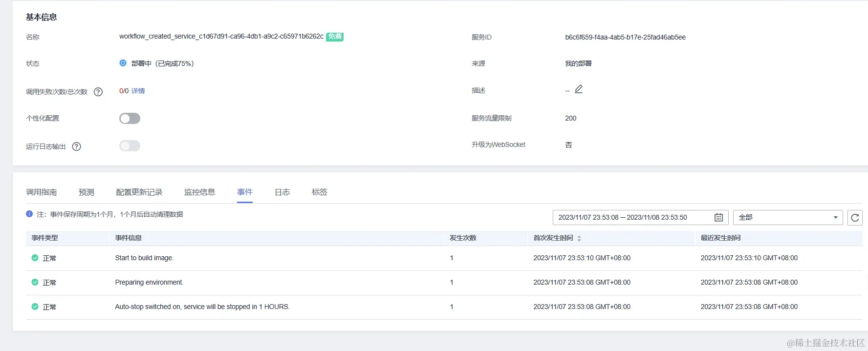Switch to the 调用指南 tab

tap(42, 192)
